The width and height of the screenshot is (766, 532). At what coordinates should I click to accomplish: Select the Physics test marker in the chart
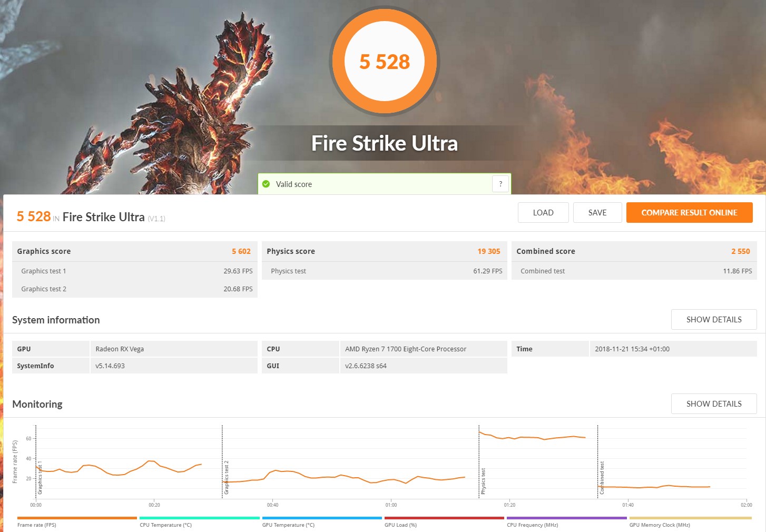(x=483, y=481)
